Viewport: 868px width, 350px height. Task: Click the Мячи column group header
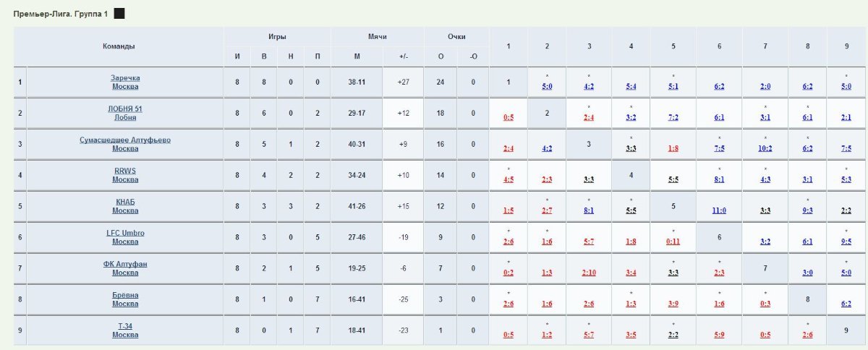[x=377, y=36]
